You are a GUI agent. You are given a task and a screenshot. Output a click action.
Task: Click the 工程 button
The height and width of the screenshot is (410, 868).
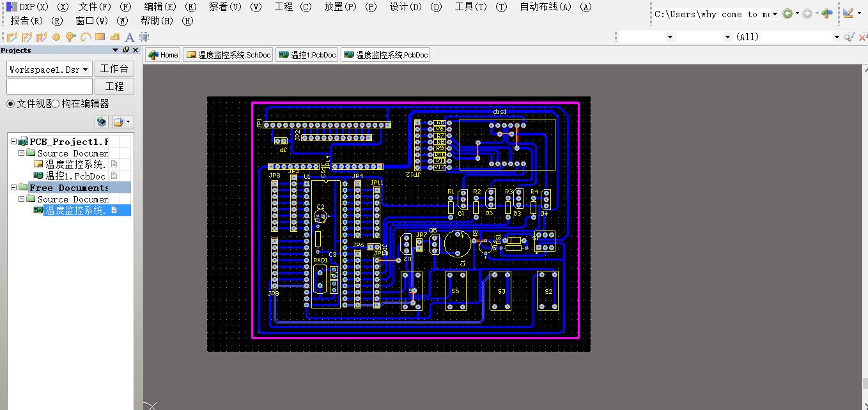[114, 86]
